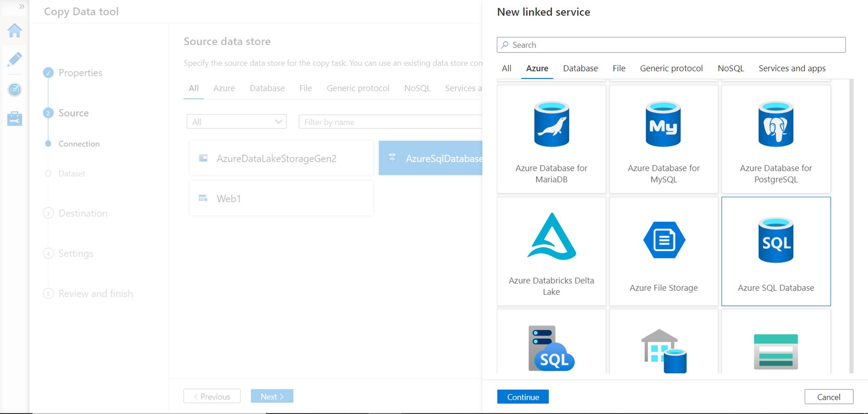
Task: Select the Azure Database for MySQL icon
Action: pyautogui.click(x=664, y=124)
